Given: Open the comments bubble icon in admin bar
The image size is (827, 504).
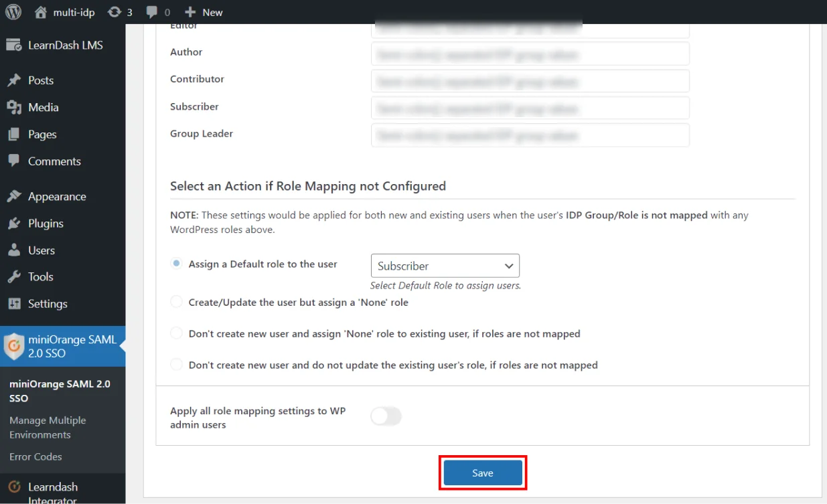Looking at the screenshot, I should (152, 12).
